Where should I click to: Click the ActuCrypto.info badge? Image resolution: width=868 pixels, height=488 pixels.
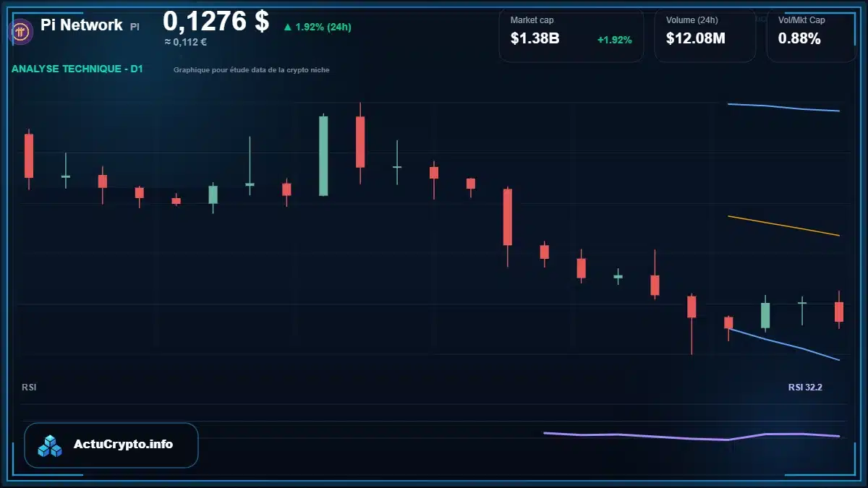point(111,445)
